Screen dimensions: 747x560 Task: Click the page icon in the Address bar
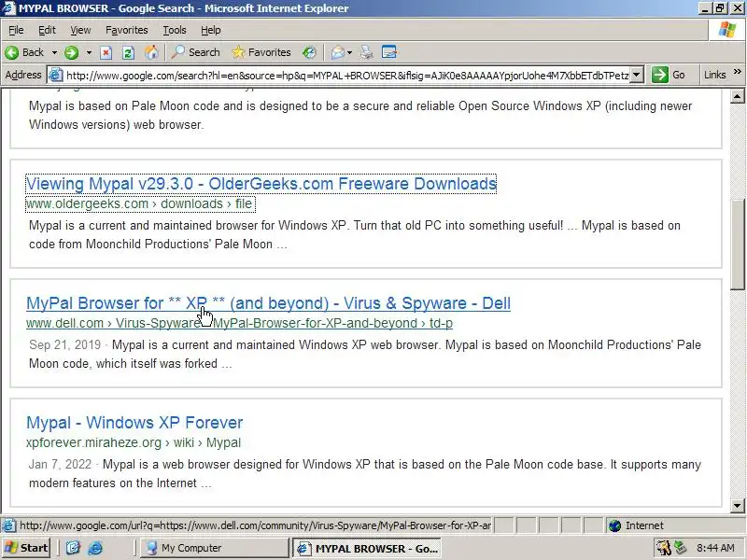[56, 75]
